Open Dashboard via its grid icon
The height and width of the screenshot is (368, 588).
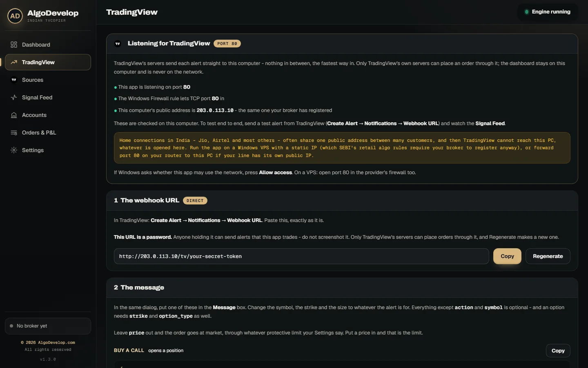14,45
